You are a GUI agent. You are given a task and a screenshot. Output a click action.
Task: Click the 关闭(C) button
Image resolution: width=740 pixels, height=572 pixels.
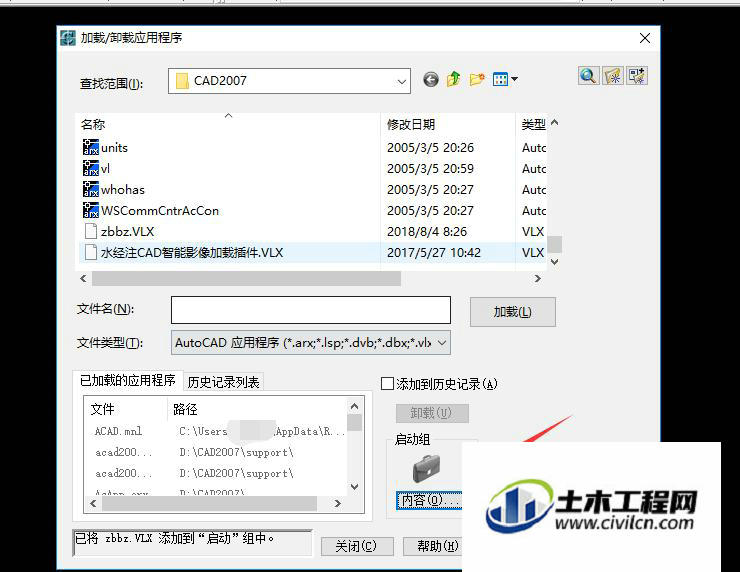tap(357, 547)
